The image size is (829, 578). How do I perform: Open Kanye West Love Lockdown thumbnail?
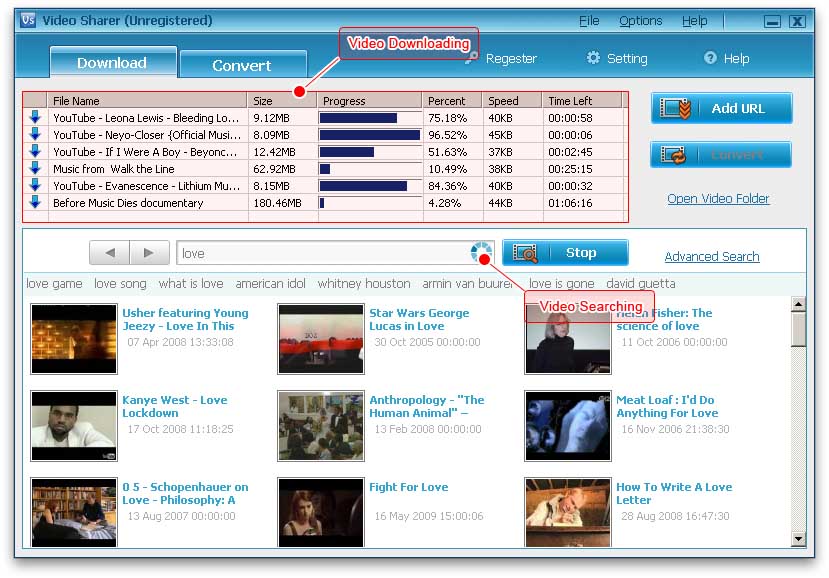(x=74, y=426)
